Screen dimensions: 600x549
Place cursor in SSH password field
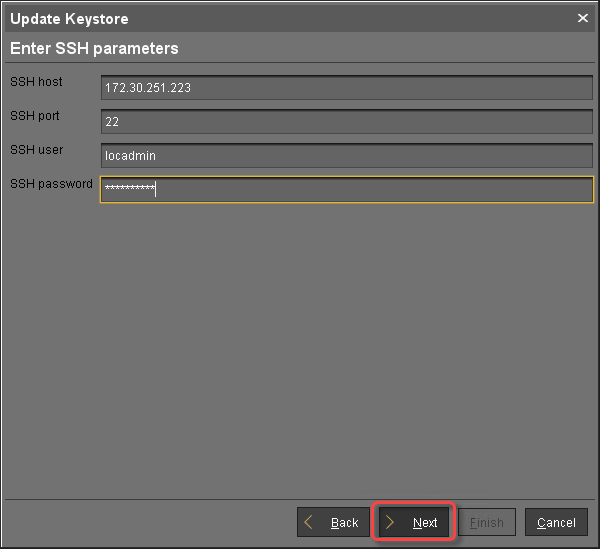347,190
